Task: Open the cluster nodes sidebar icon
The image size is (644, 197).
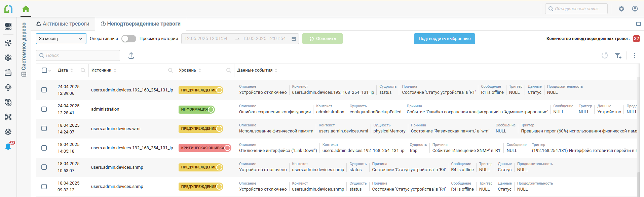Action: pyautogui.click(x=8, y=58)
